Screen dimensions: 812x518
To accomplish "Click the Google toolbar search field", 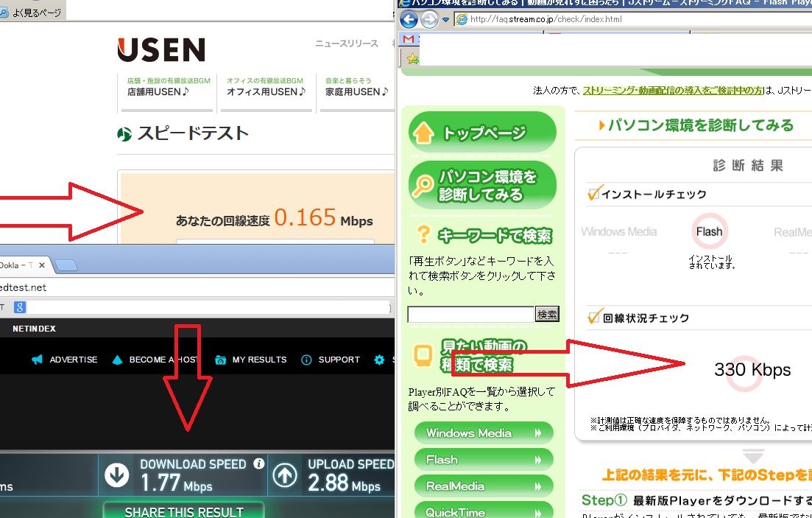I will point(208,307).
